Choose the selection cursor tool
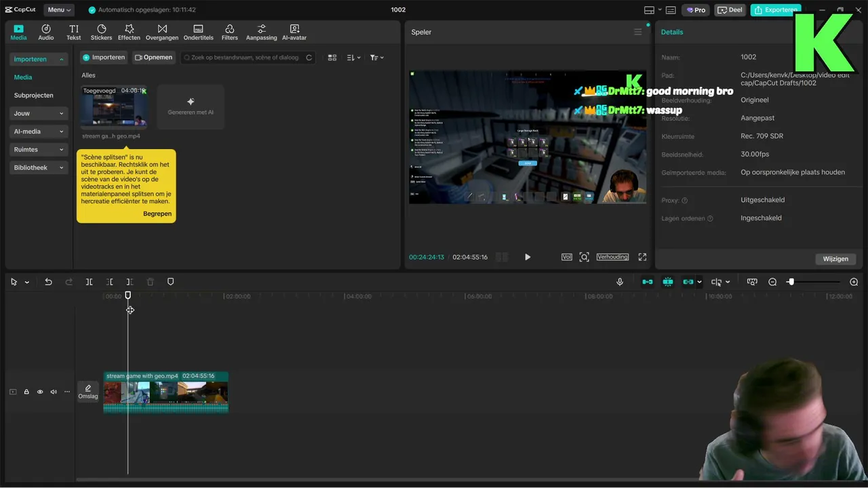 (14, 282)
